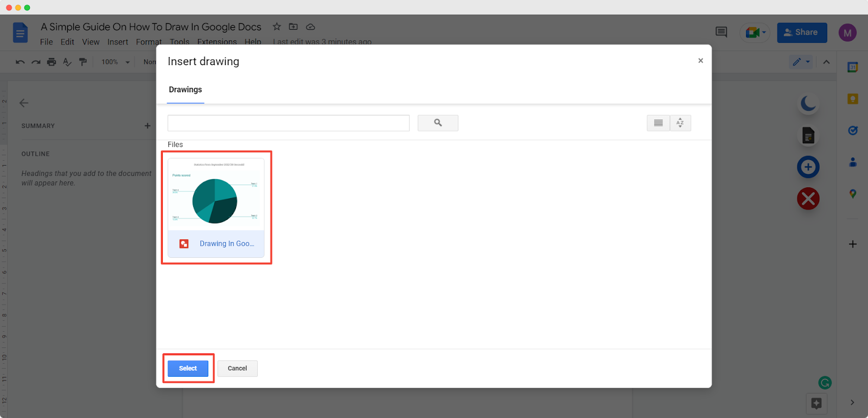Confirm with the Select button

click(x=188, y=369)
